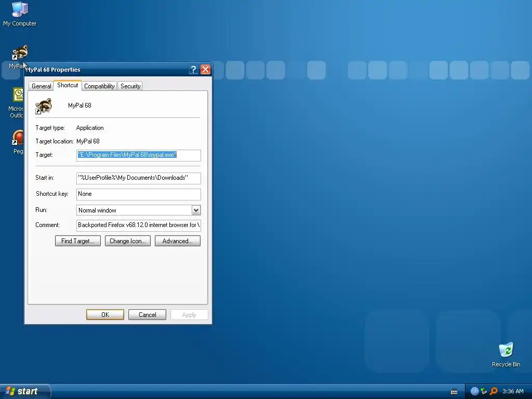Click the Comment text field

coord(138,225)
